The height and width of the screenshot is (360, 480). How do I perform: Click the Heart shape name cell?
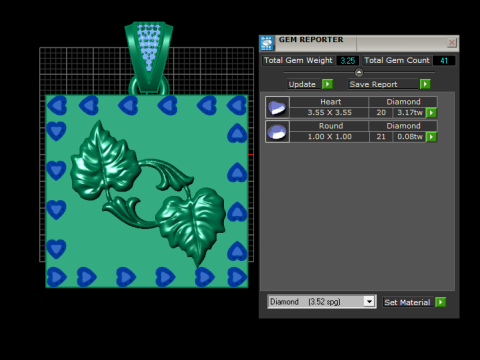(x=329, y=102)
